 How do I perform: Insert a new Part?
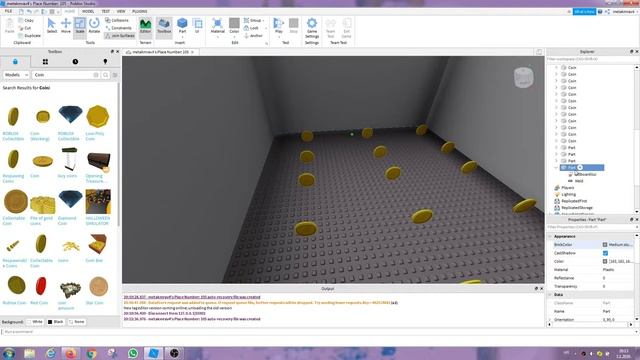click(x=182, y=24)
